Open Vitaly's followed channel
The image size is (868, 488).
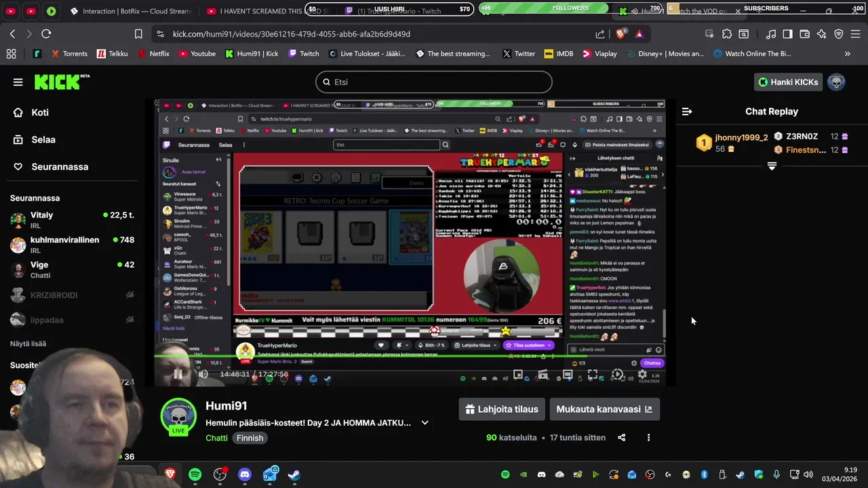point(72,220)
